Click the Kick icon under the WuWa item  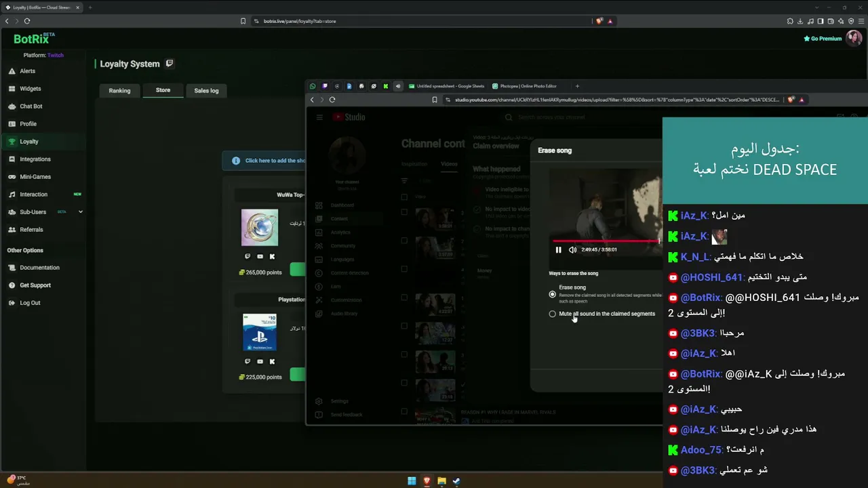[272, 256]
